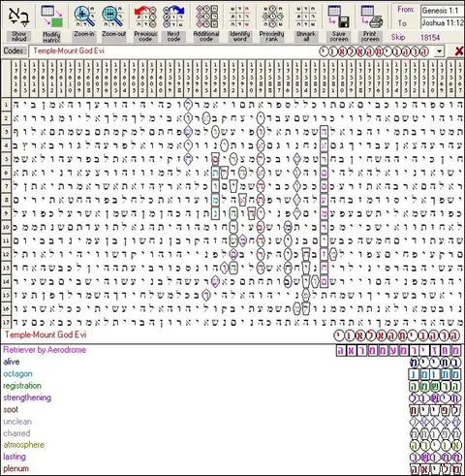The image size is (465, 476).
Task: Edit the To field Joshua 11:12
Action: pyautogui.click(x=443, y=23)
